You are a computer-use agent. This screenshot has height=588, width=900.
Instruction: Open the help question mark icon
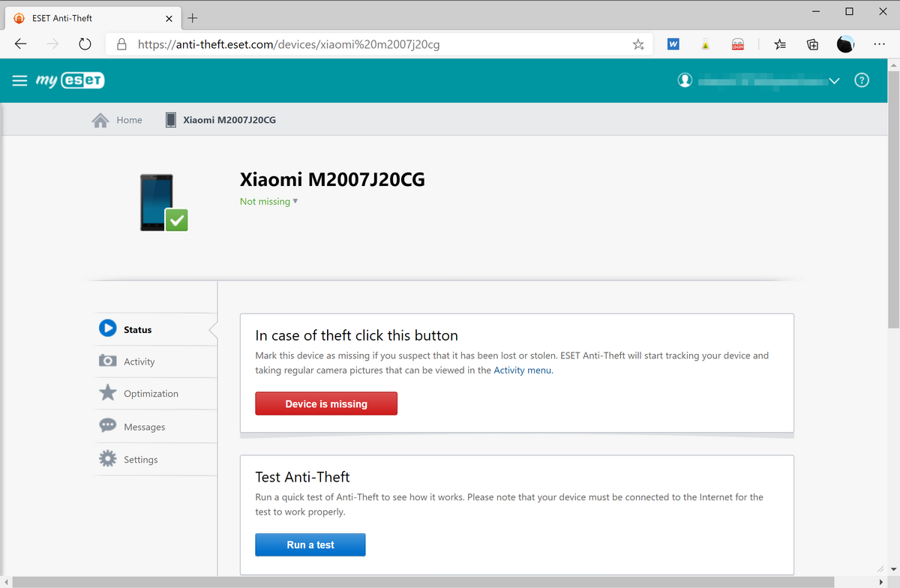[862, 80]
